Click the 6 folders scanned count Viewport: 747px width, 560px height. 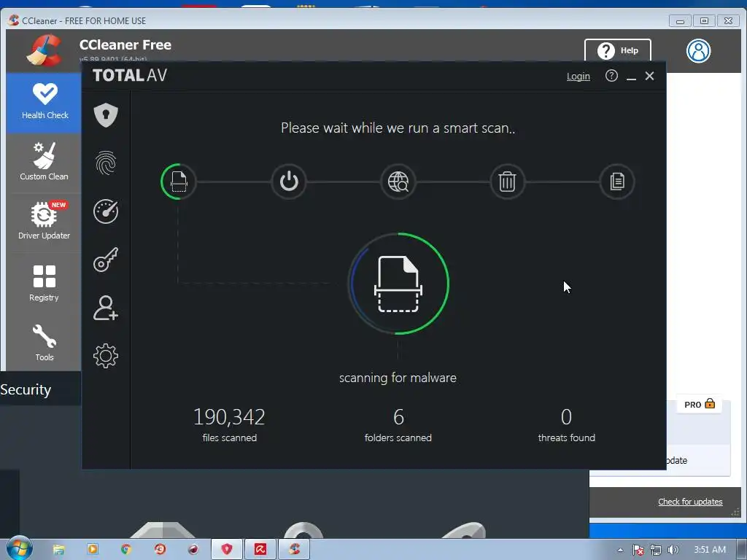click(398, 417)
